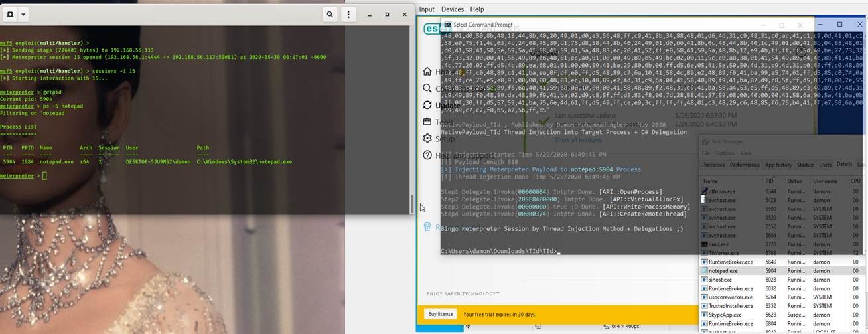
Task: Open ESET Help and support icon
Action: [x=427, y=155]
